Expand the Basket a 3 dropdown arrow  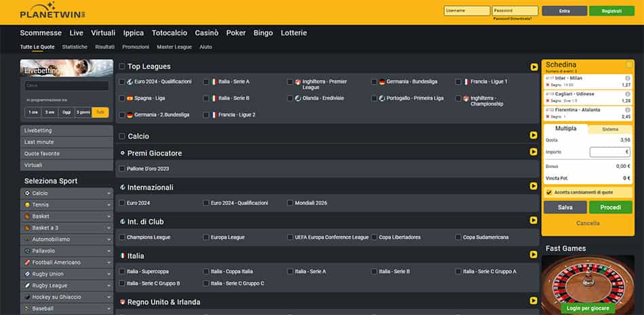(x=109, y=228)
